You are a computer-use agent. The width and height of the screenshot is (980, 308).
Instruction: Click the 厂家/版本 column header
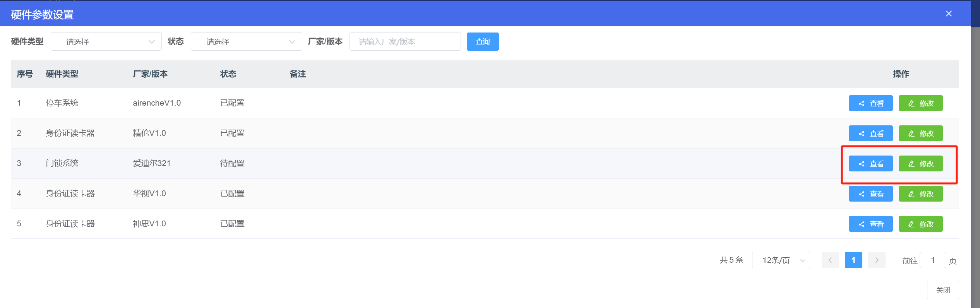150,74
